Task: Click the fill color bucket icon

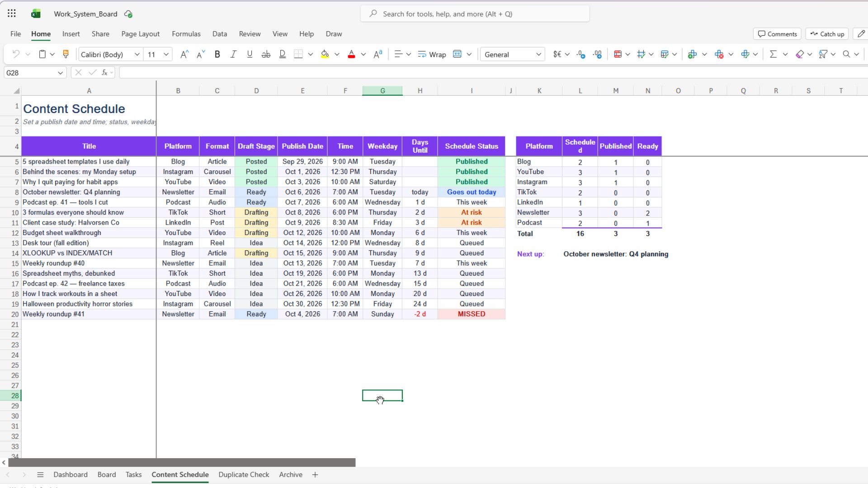Action: point(325,54)
